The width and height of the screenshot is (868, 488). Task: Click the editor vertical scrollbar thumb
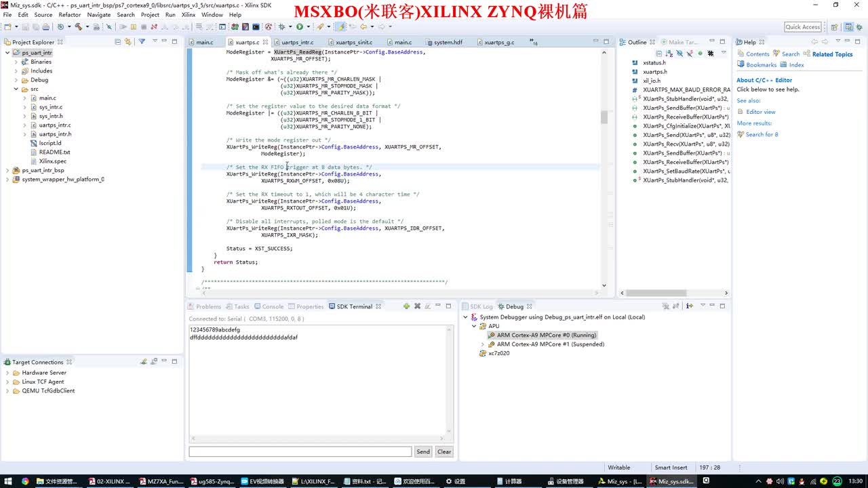pos(604,117)
